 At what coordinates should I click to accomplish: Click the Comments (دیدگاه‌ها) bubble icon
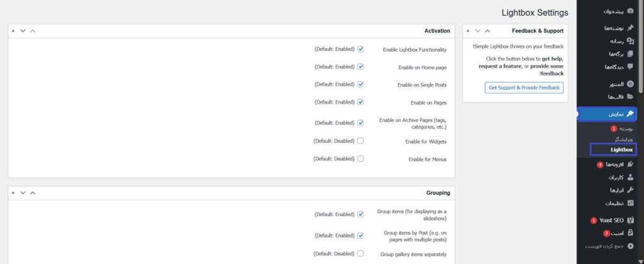click(630, 67)
